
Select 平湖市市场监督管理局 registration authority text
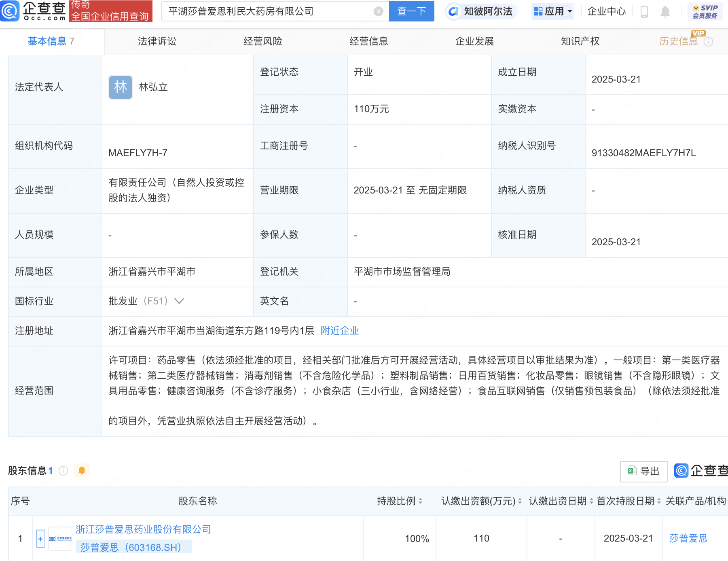point(402,272)
